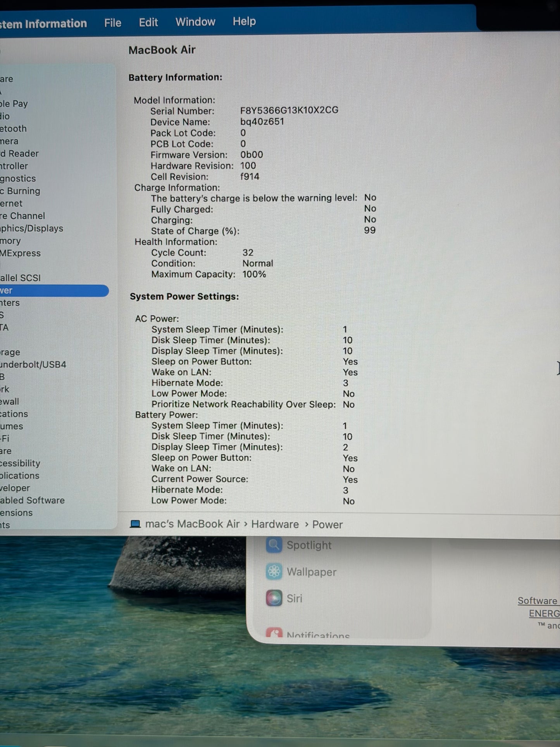Click the System Power Settings heading
Image resolution: width=560 pixels, height=747 pixels.
(x=184, y=296)
